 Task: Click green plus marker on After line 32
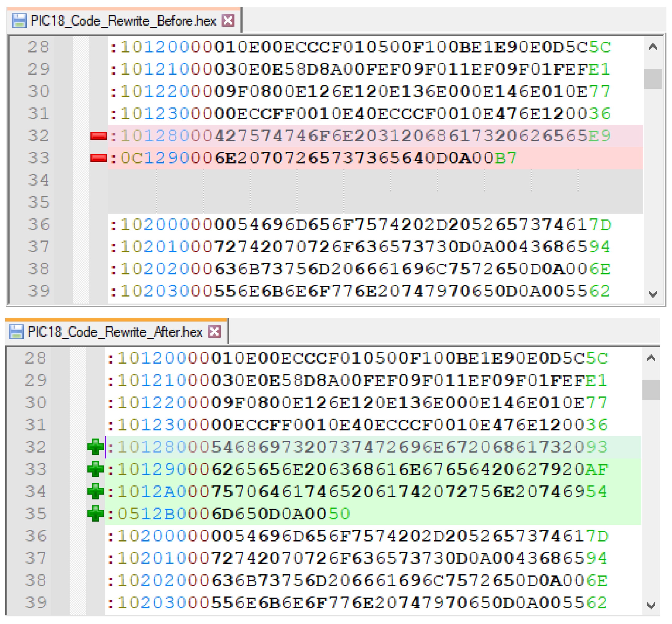[96, 447]
